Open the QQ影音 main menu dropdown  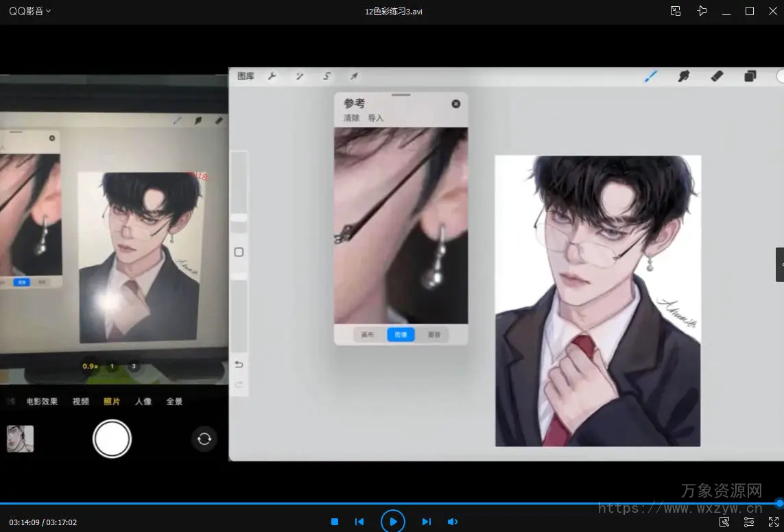coord(29,11)
